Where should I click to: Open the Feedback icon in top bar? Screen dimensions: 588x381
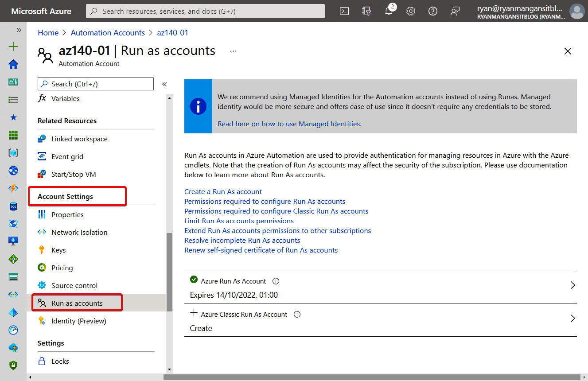click(x=455, y=12)
